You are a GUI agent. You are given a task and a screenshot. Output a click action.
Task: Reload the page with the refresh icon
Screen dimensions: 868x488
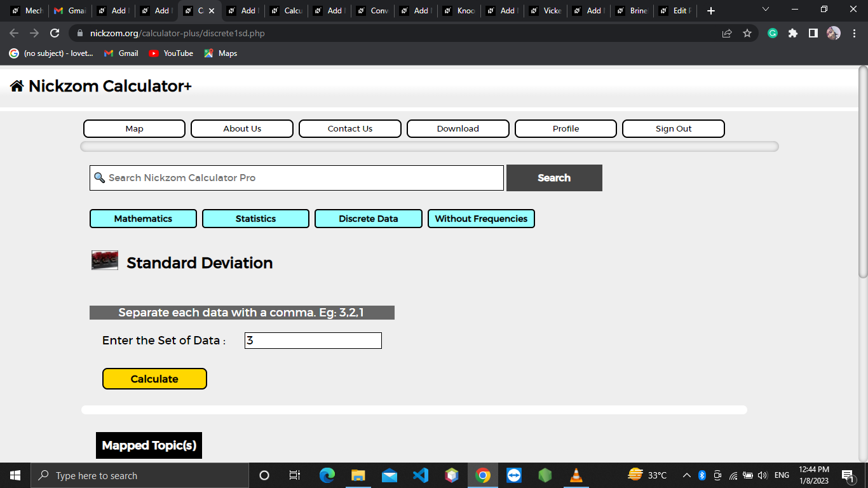coord(55,33)
